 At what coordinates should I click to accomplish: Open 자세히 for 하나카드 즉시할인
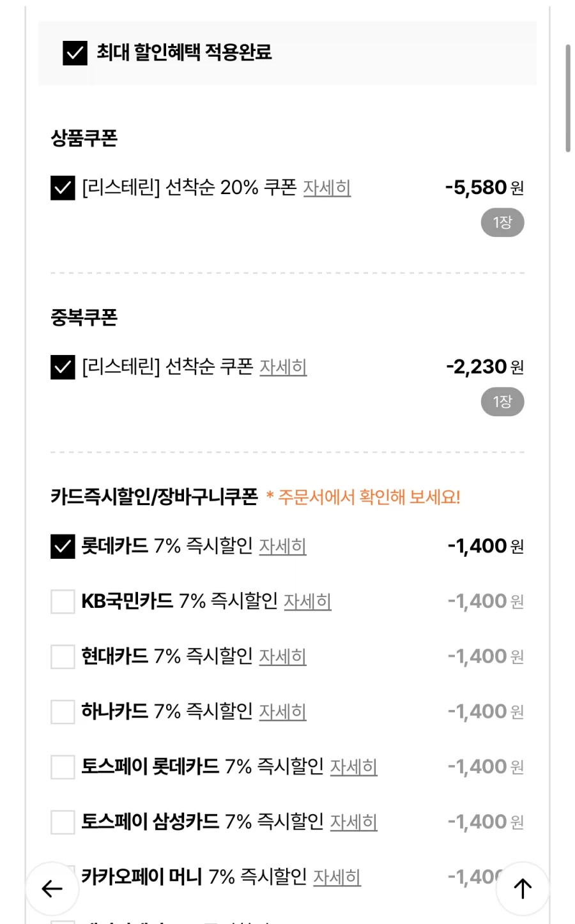[283, 712]
